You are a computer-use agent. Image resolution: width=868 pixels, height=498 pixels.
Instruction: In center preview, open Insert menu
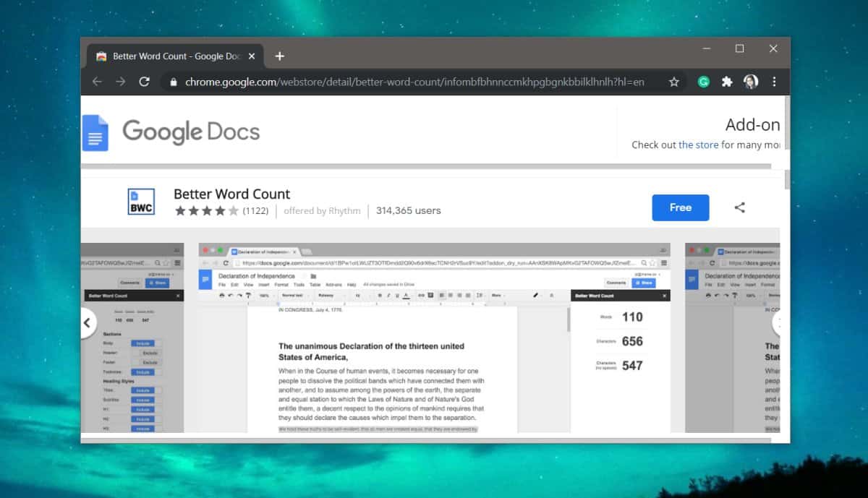tap(263, 285)
